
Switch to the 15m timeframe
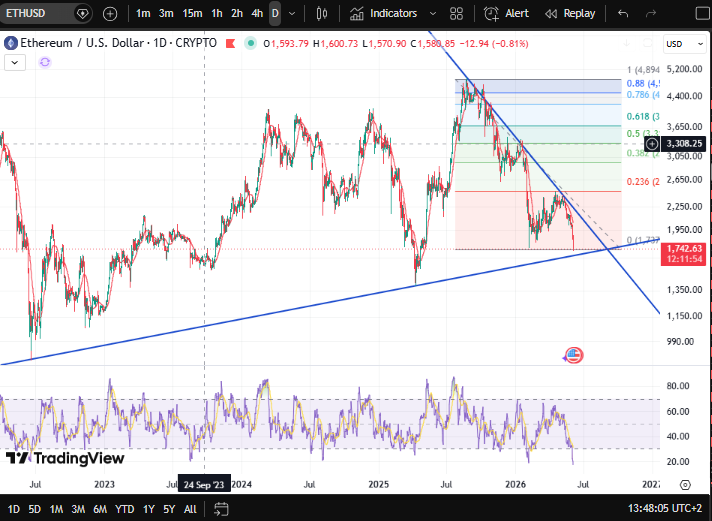point(193,14)
